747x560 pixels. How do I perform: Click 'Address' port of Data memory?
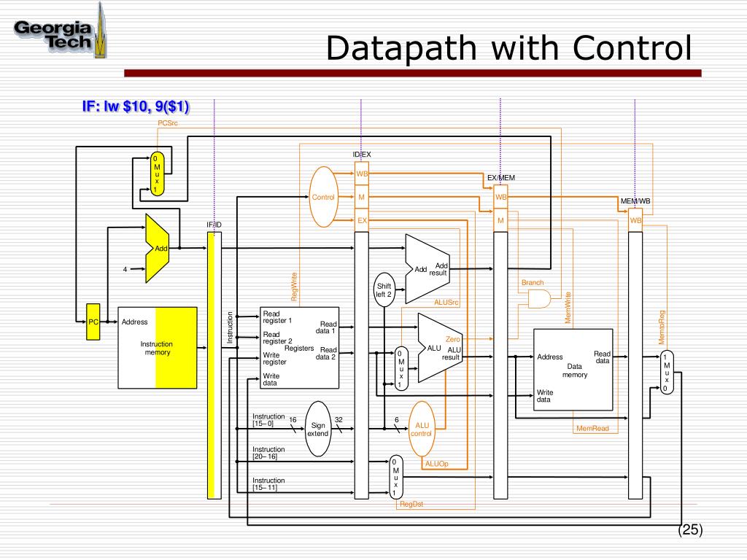point(550,357)
